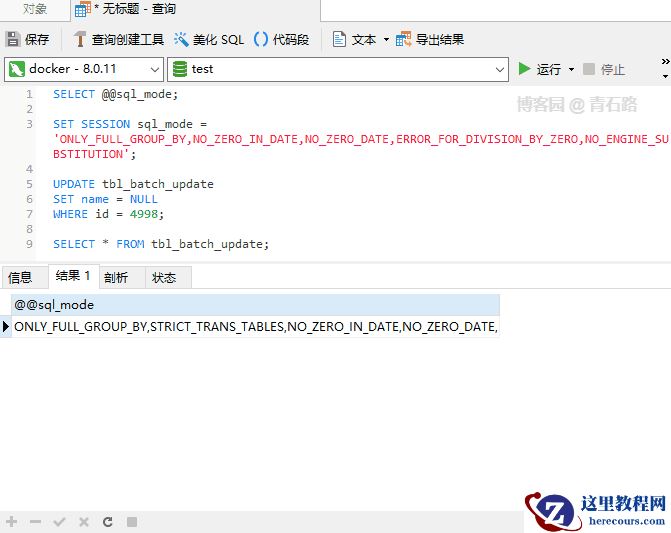Click the Stop (停止) button
The height and width of the screenshot is (533, 671).
coord(604,69)
